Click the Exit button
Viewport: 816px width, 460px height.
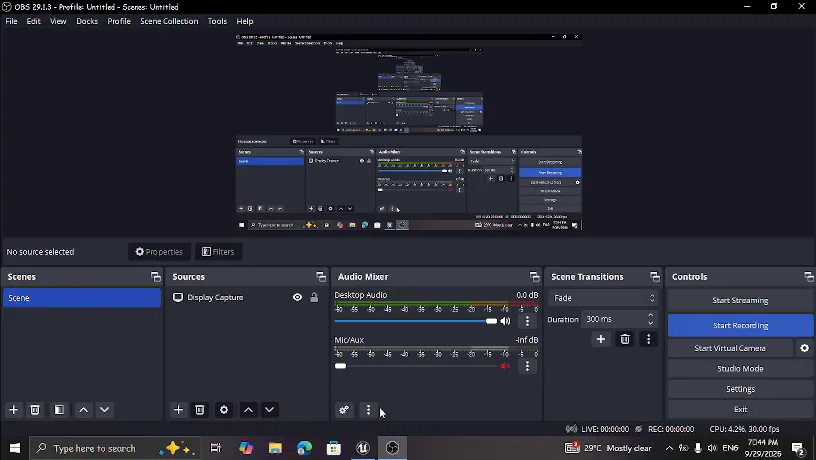(740, 410)
